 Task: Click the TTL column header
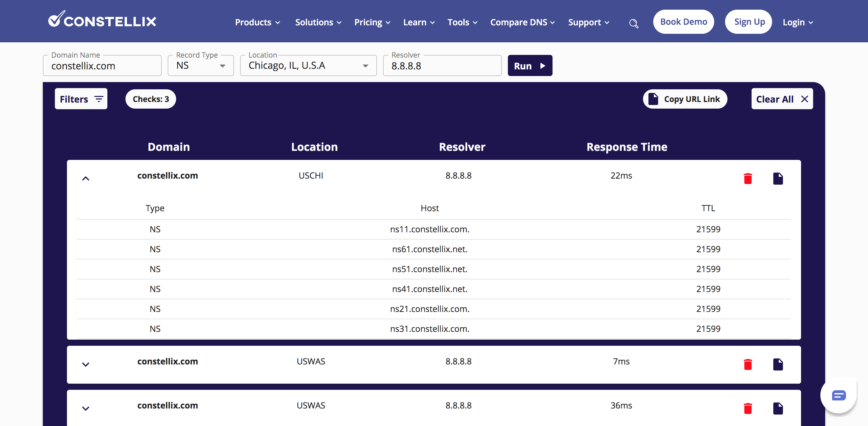click(x=708, y=208)
